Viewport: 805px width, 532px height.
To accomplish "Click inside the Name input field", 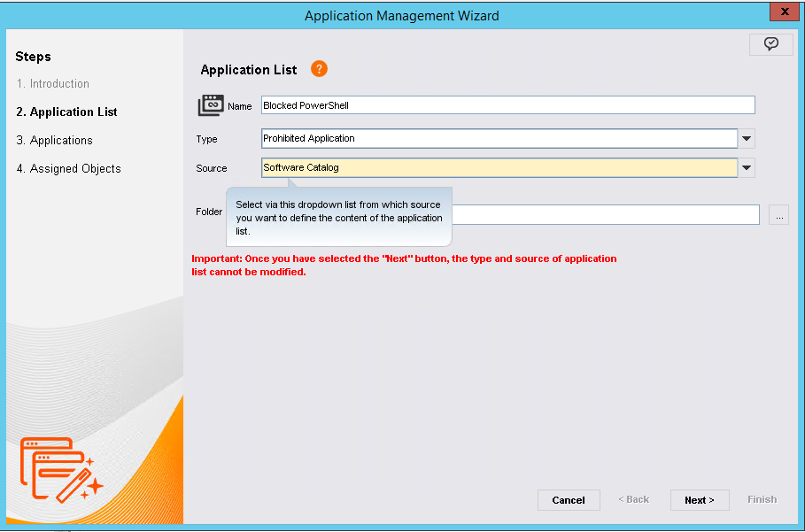I will coord(505,104).
